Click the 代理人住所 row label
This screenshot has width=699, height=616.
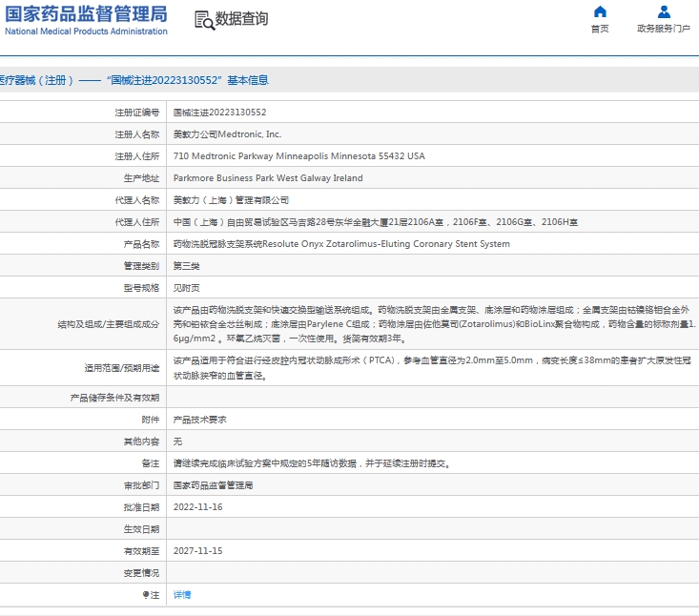coord(137,222)
